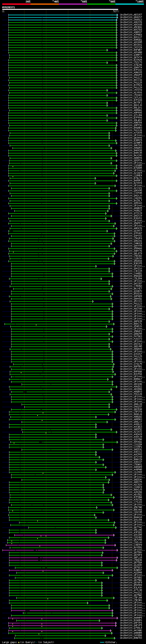The height and width of the screenshot is (644, 146).
Task: Click hit label UniRef100_Q9AVT4
Action: coord(131,67)
